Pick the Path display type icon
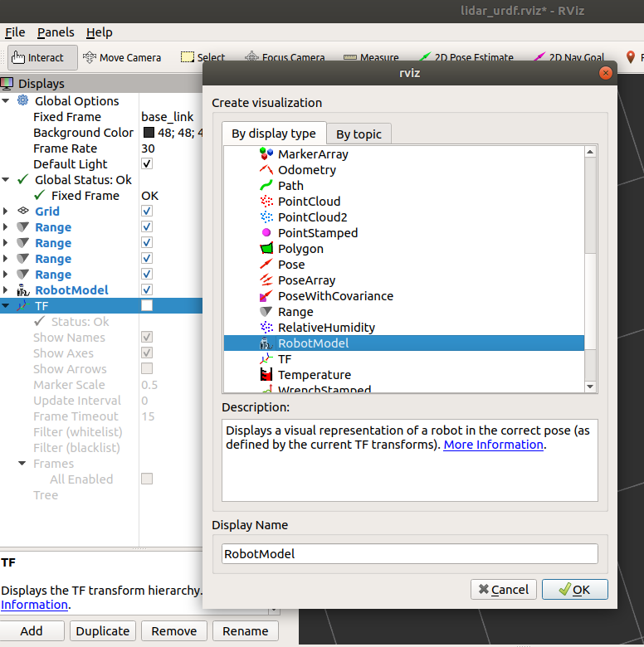Screen dimensions: 644x647 click(x=266, y=185)
